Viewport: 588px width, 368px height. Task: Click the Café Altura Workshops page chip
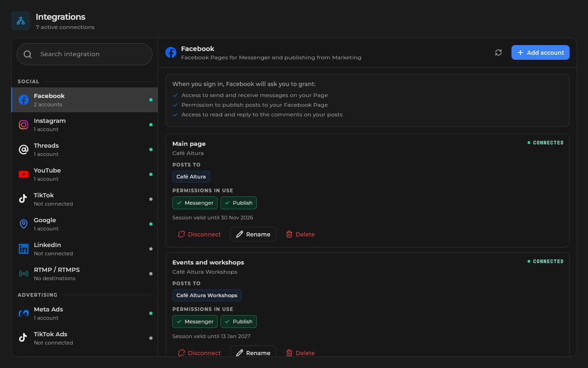tap(207, 295)
